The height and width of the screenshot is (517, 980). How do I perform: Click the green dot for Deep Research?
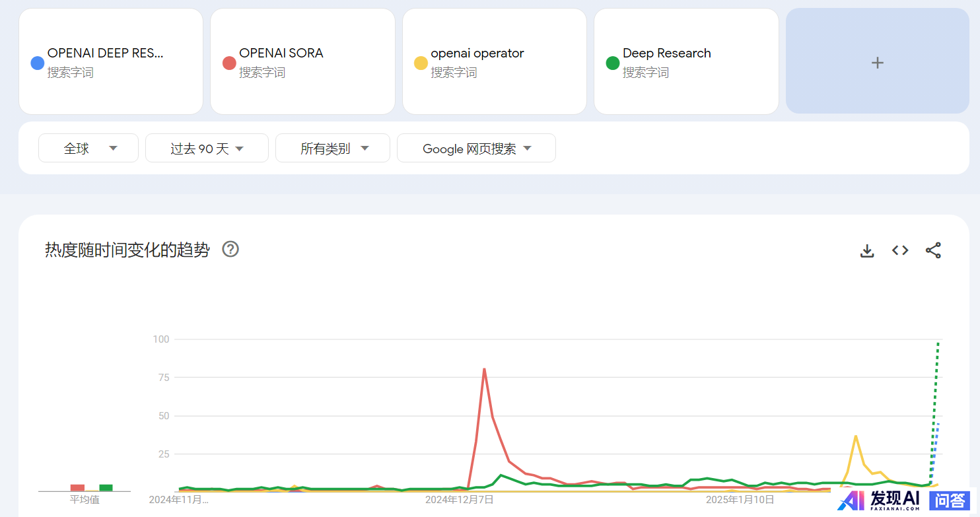(x=613, y=63)
